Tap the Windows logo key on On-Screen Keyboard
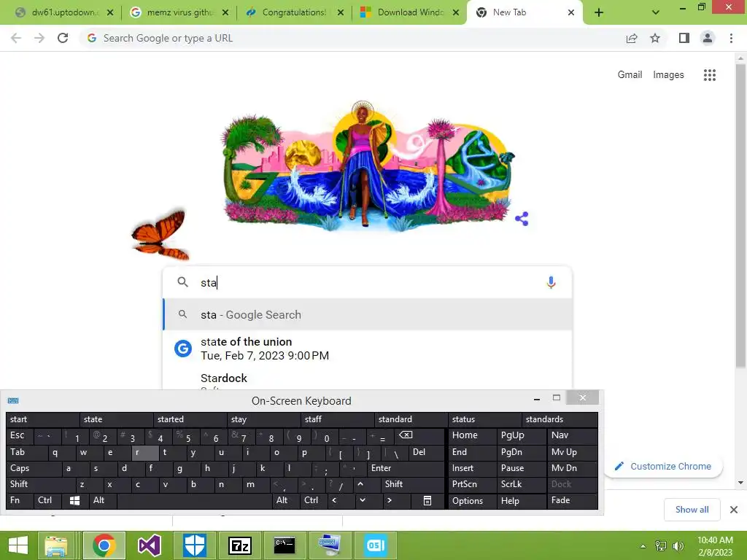This screenshot has height=560, width=747. coord(75,500)
